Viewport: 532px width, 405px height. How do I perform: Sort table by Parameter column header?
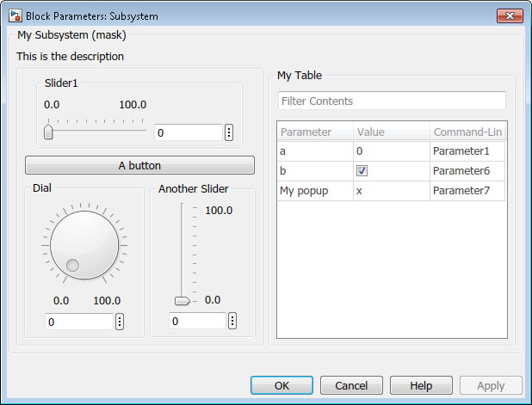(314, 132)
